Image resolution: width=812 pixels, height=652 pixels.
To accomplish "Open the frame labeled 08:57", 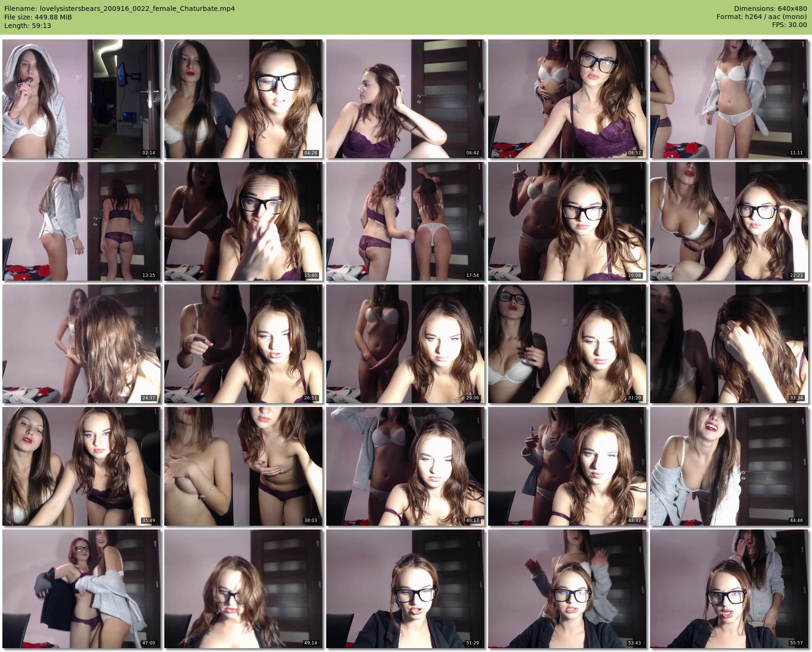I will pos(567,99).
